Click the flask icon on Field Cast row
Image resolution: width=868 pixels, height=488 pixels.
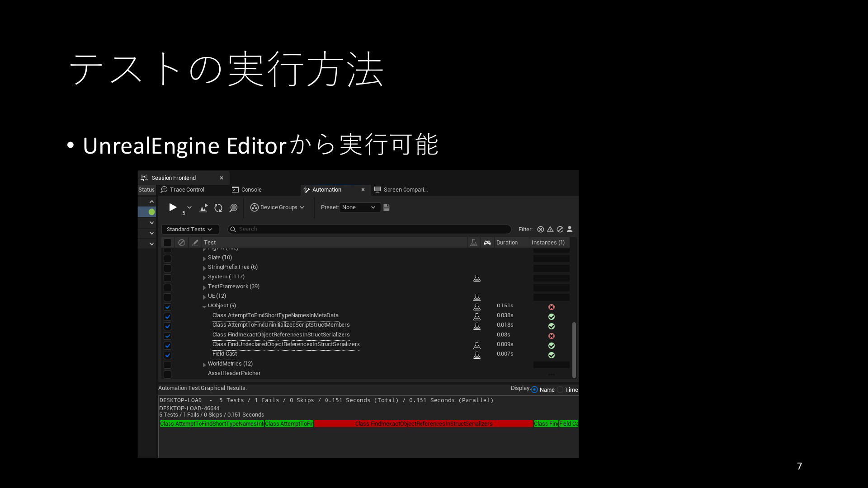point(477,355)
